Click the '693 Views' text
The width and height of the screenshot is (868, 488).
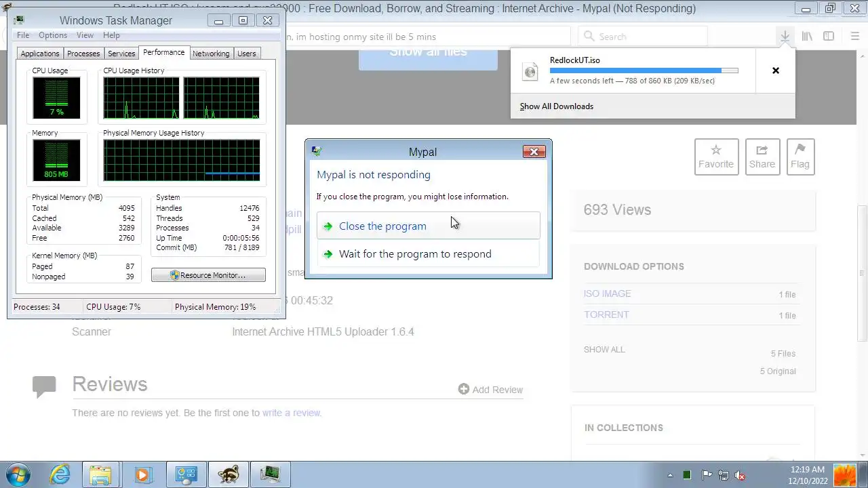click(617, 210)
